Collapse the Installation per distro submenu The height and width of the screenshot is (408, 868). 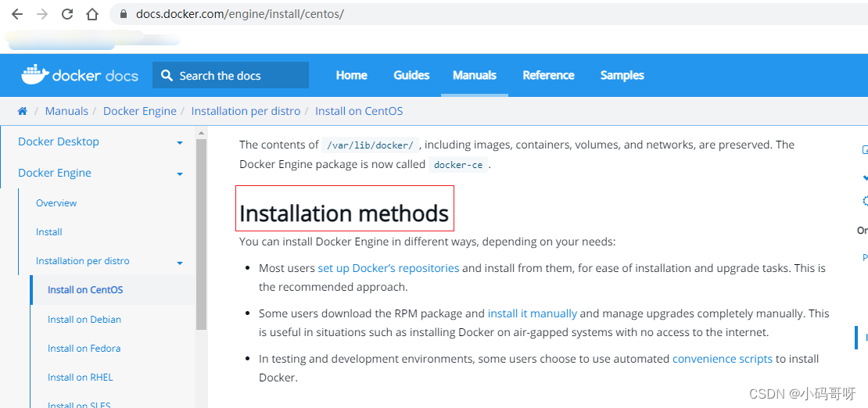180,263
